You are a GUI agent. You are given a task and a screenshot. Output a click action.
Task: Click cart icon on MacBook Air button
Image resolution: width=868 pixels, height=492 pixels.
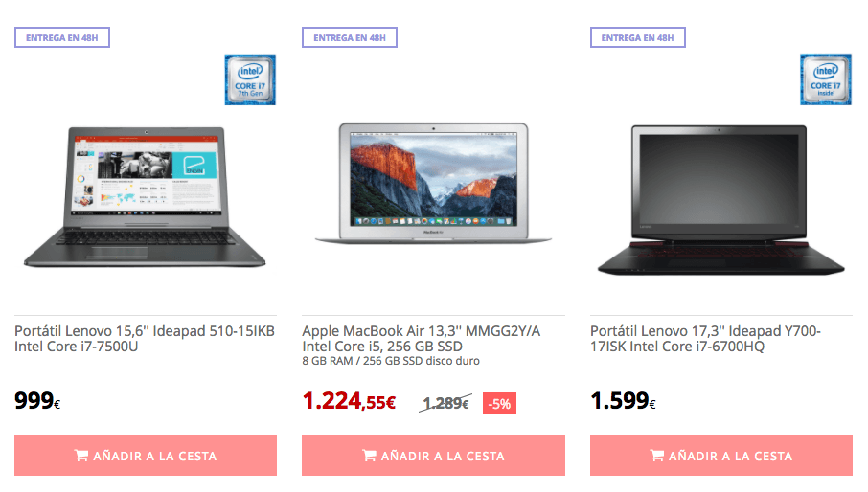[x=369, y=456]
